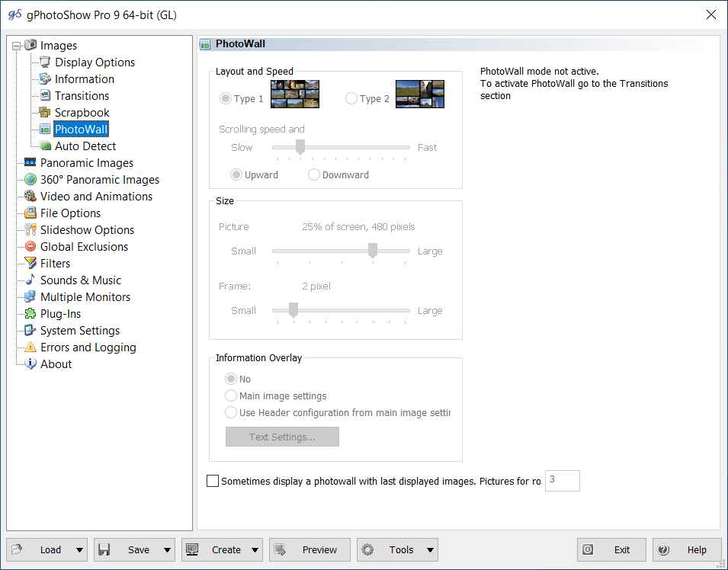The width and height of the screenshot is (728, 570).
Task: Click the Display Options monitor icon
Action: pos(45,62)
